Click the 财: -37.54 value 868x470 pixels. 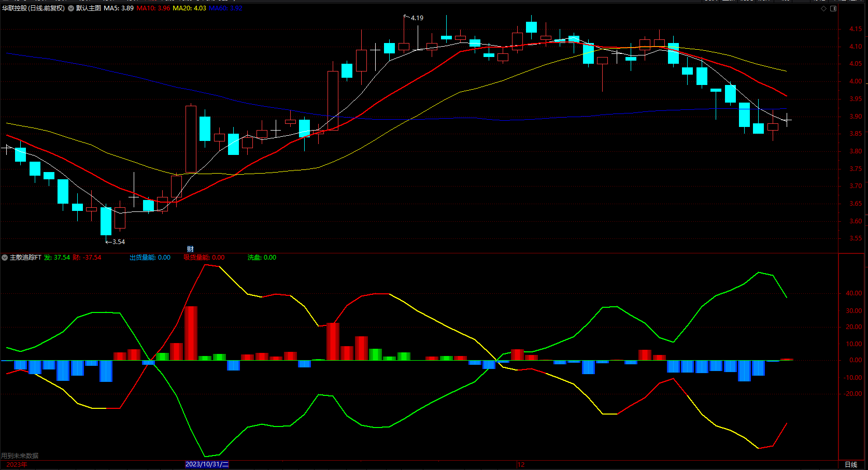(87, 258)
